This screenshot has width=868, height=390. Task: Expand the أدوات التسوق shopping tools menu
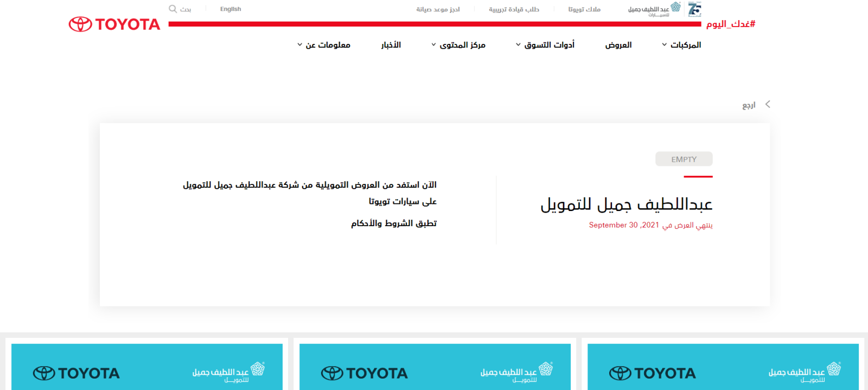click(545, 45)
